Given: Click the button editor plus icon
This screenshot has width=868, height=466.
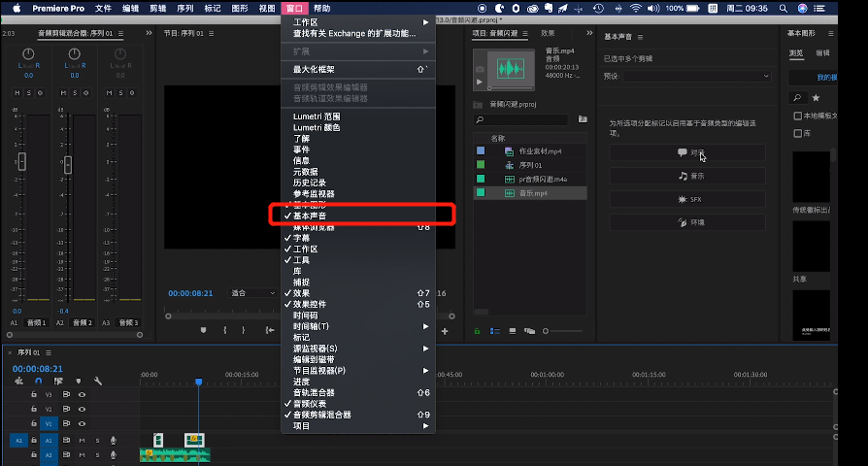Looking at the screenshot, I should pos(445,331).
